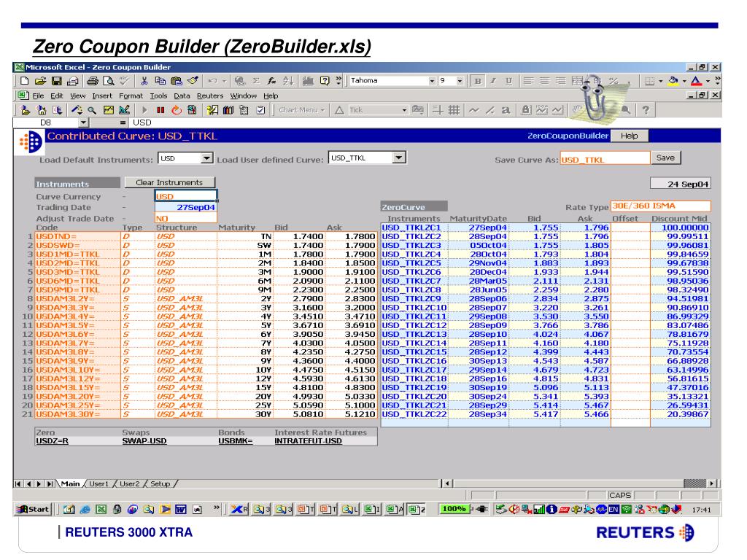Open the SWAP-USD swaps link
This screenshot has width=747, height=560.
(x=144, y=441)
